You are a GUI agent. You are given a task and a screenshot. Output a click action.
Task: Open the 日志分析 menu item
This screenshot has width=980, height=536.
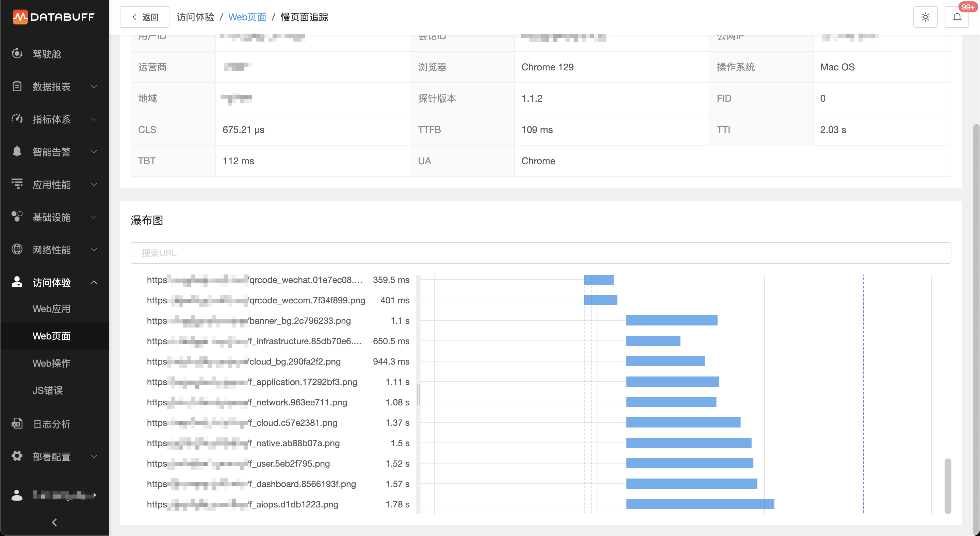pyautogui.click(x=54, y=423)
